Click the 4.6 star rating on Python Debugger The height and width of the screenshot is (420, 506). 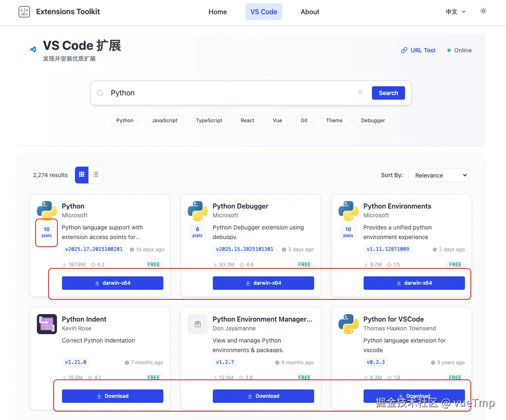pyautogui.click(x=246, y=265)
